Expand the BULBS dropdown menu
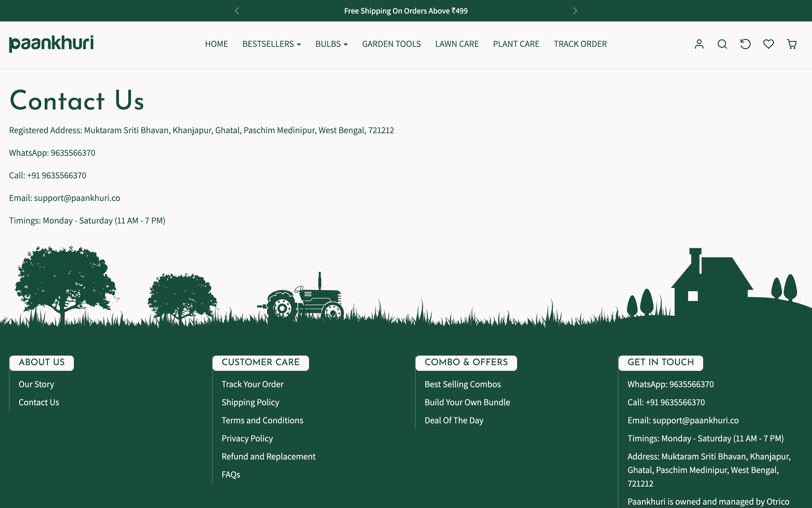 [x=332, y=44]
